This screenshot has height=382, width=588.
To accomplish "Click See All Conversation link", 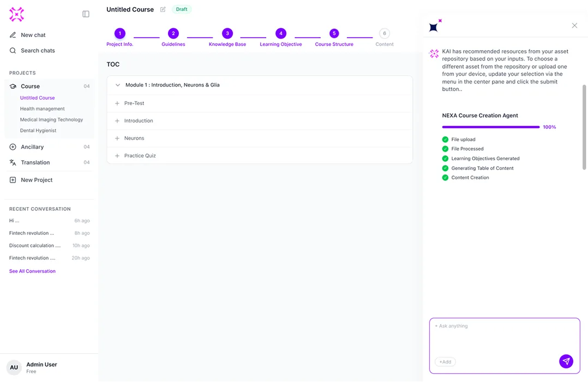I will 32,271.
